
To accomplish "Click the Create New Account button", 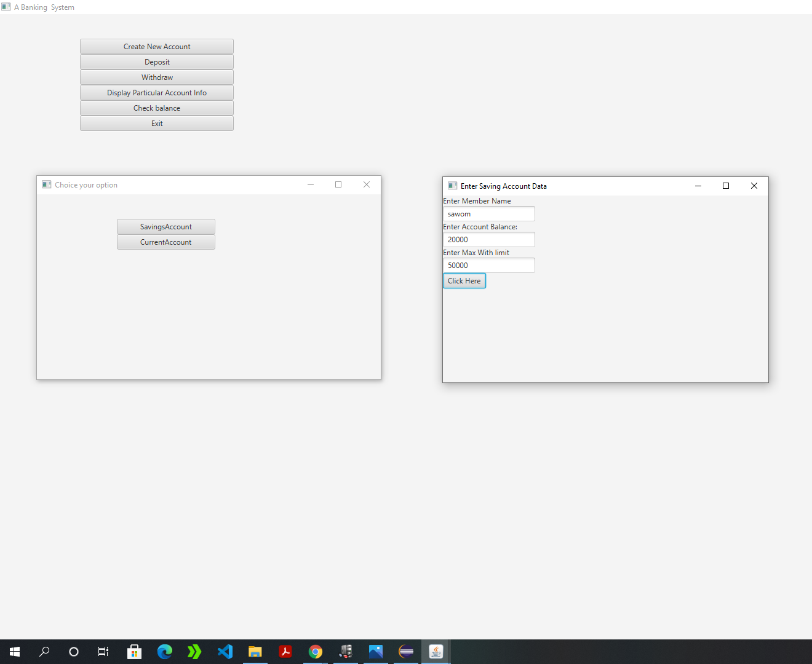I will pyautogui.click(x=157, y=46).
